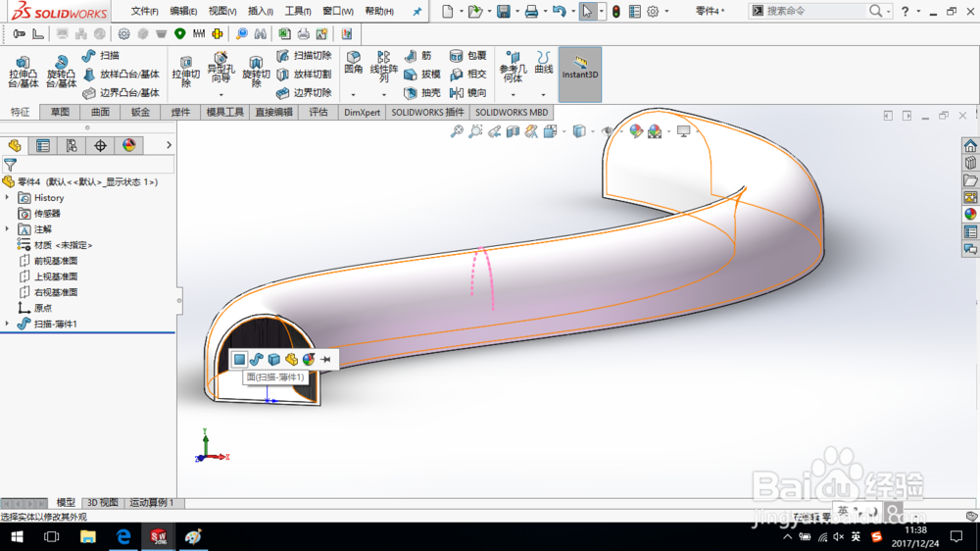Switch to the 运动算例 1 bottom tab

pos(151,502)
